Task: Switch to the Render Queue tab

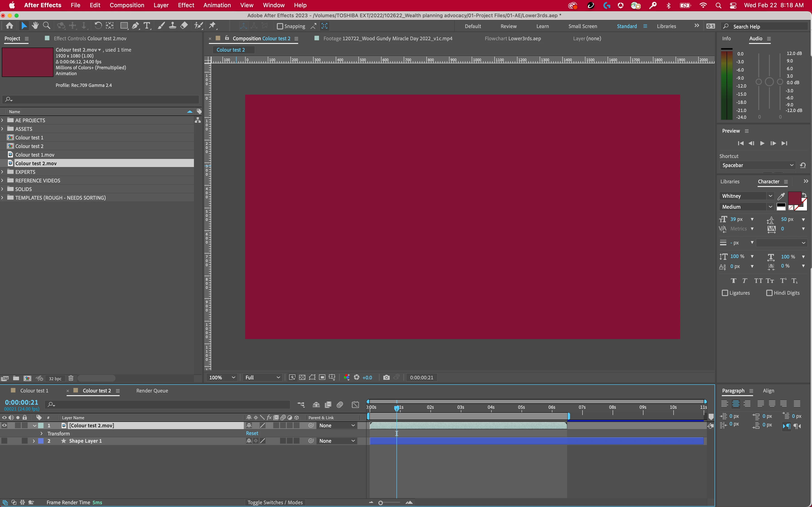Action: coord(152,391)
